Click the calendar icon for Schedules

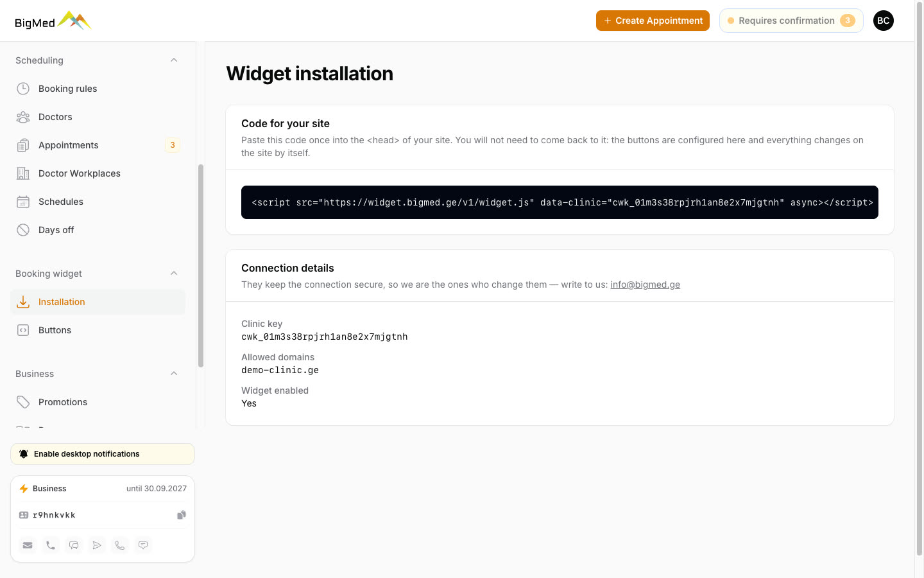[23, 202]
